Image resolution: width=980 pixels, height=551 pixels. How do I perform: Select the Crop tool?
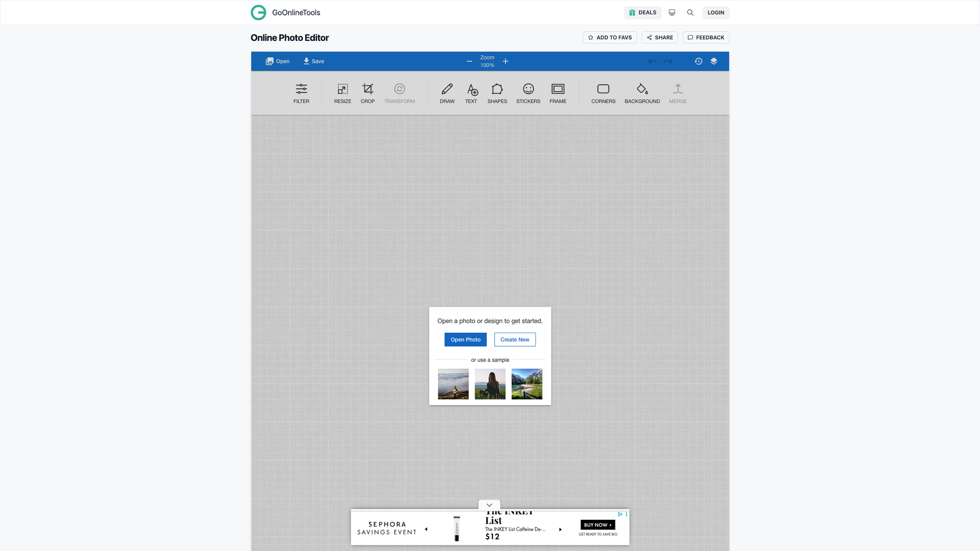coord(367,93)
